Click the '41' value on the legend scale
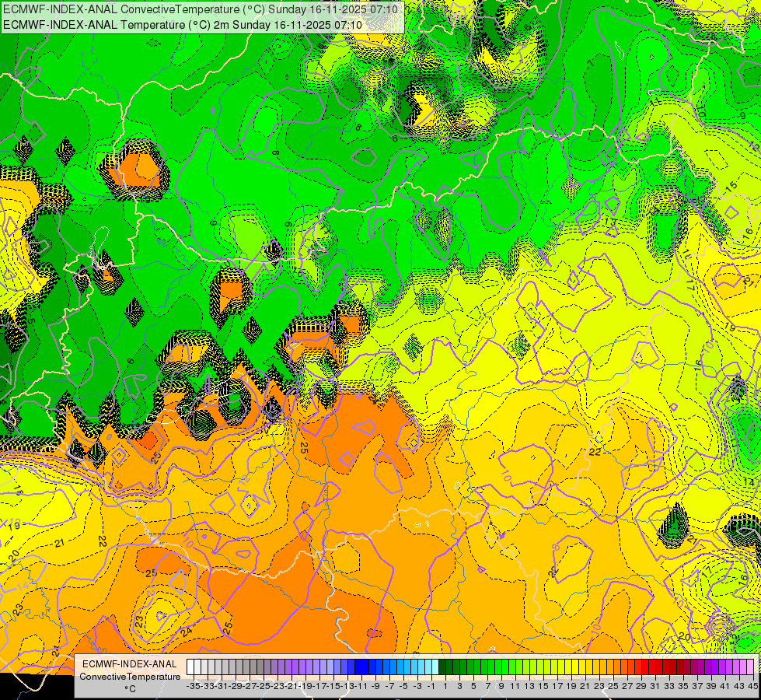 [725, 687]
